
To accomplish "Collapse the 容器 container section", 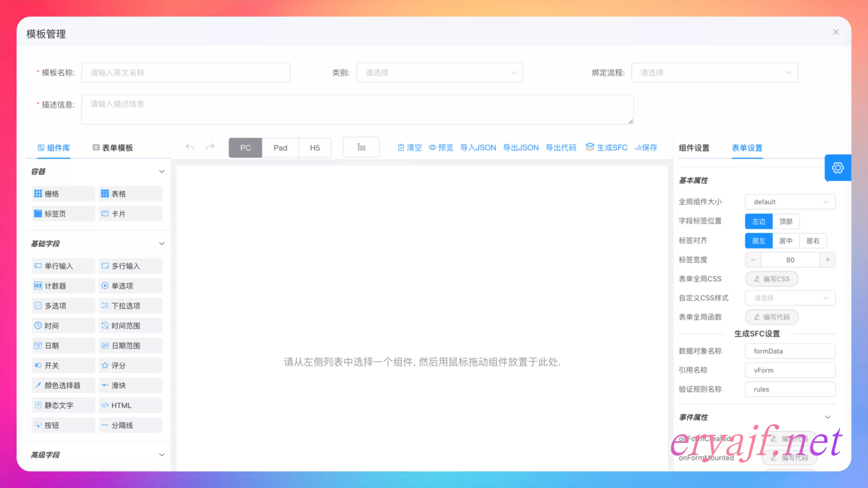I will [x=162, y=172].
